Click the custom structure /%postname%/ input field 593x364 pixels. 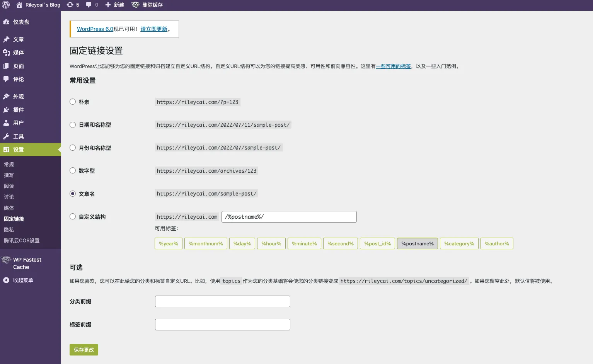point(289,217)
